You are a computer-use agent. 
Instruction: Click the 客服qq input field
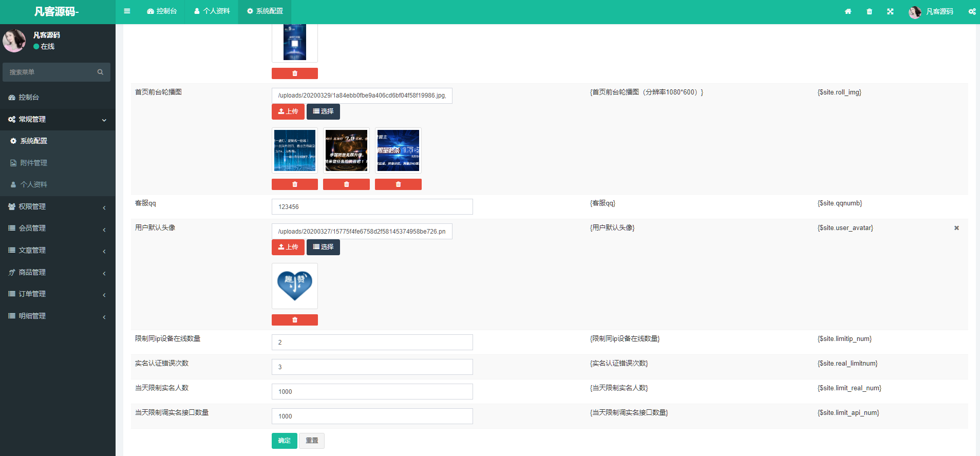(x=372, y=207)
